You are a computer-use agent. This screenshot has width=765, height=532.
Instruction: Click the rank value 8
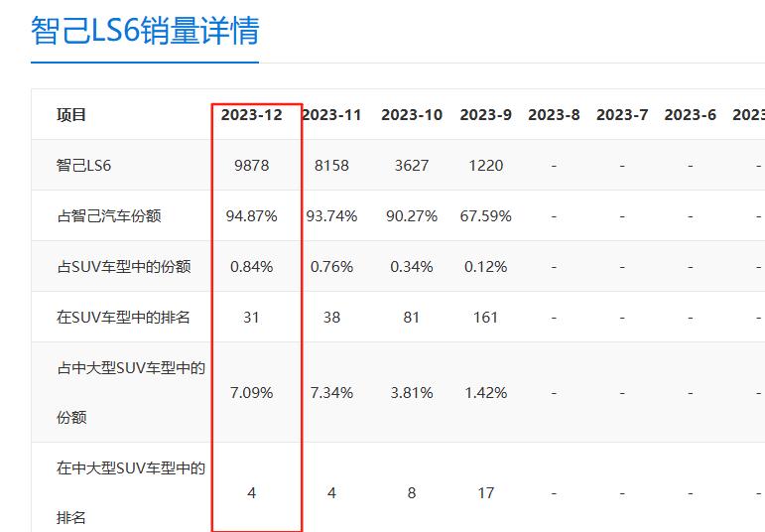412,492
